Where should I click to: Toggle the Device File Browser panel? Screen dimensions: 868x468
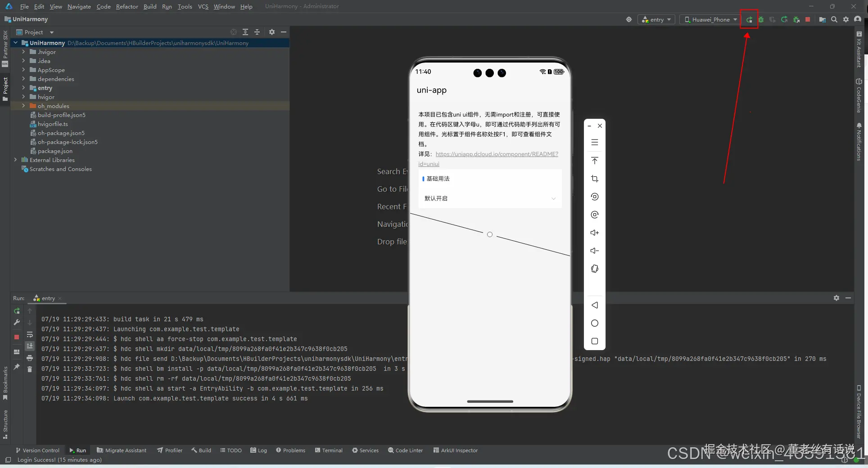click(859, 411)
